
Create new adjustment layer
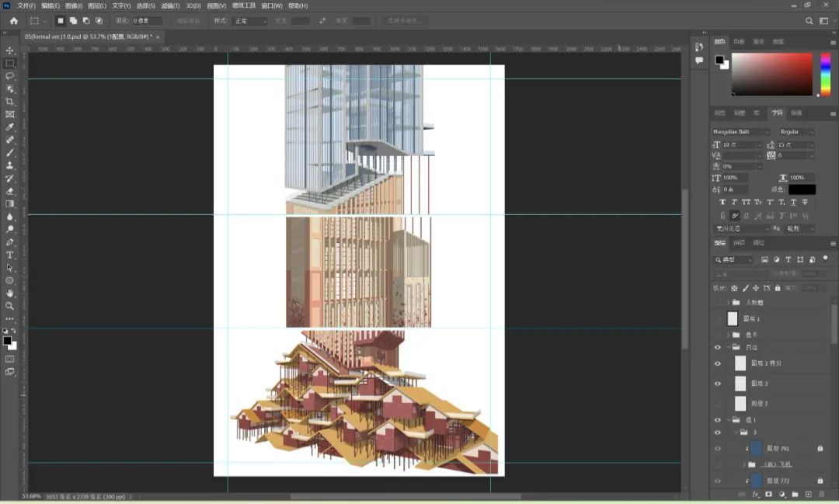(x=782, y=495)
